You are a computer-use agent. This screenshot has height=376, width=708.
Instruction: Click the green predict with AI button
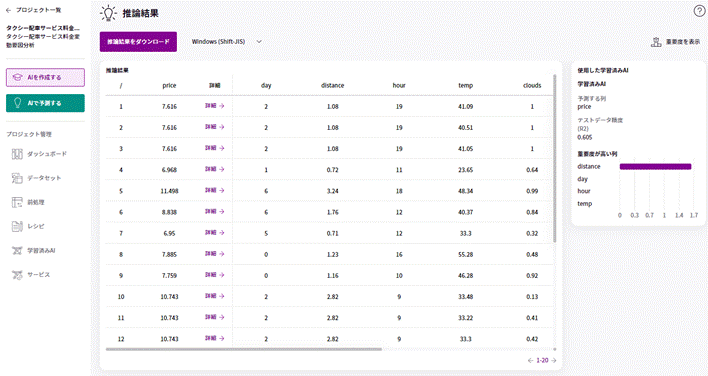(45, 103)
